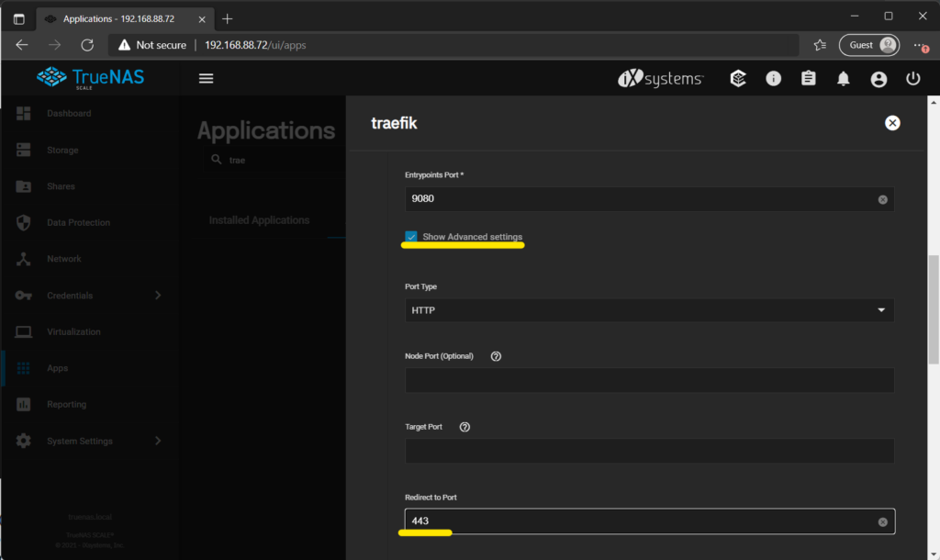Expand the System Settings submenu chevron
The image size is (940, 560).
(158, 441)
